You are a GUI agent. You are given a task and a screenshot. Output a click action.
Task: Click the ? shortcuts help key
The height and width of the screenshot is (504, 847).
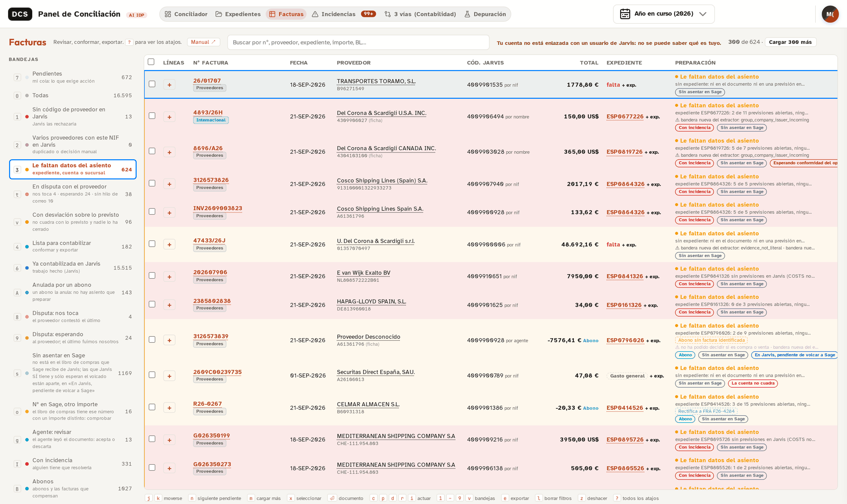point(129,42)
